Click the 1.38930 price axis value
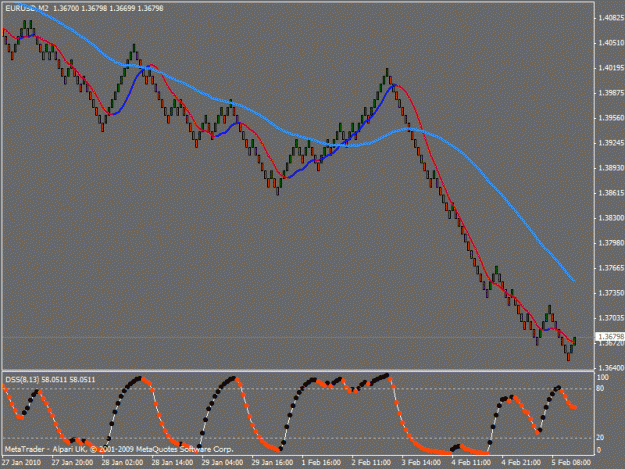 tap(611, 168)
